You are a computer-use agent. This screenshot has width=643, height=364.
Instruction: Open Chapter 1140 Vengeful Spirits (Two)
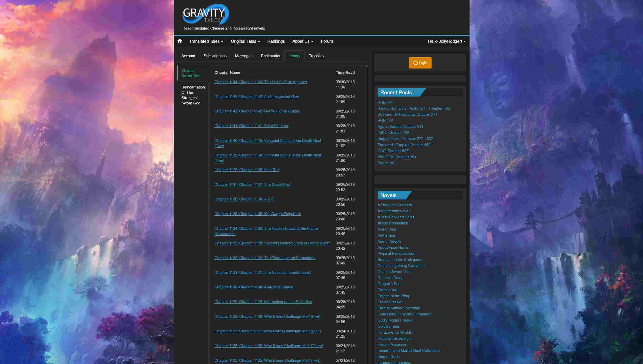(268, 143)
